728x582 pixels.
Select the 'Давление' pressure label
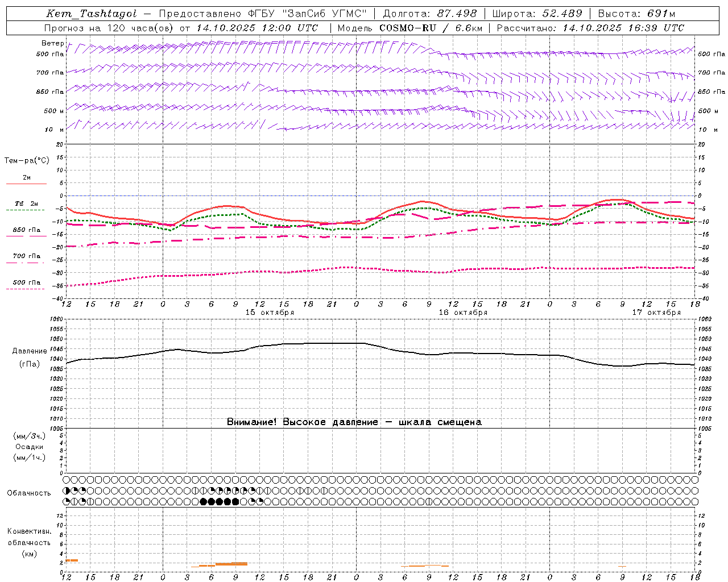[30, 351]
